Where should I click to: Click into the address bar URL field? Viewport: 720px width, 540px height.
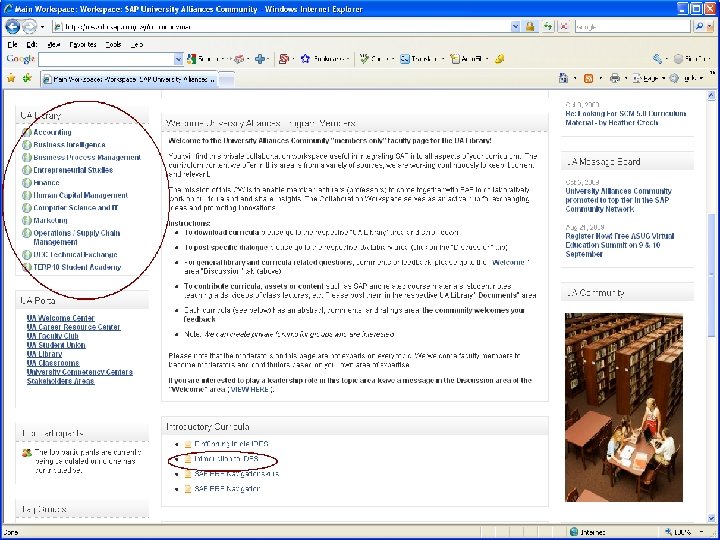(x=281, y=27)
